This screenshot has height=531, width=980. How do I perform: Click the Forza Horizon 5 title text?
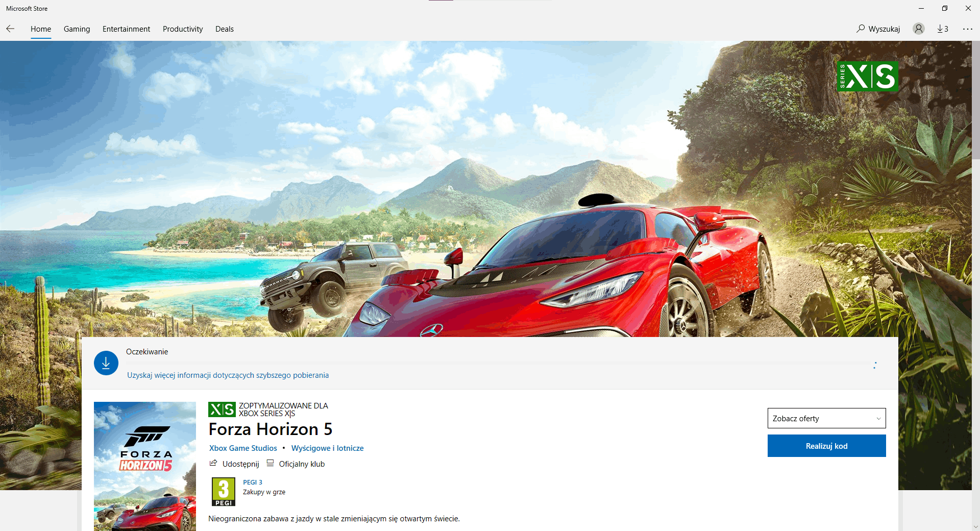point(271,429)
